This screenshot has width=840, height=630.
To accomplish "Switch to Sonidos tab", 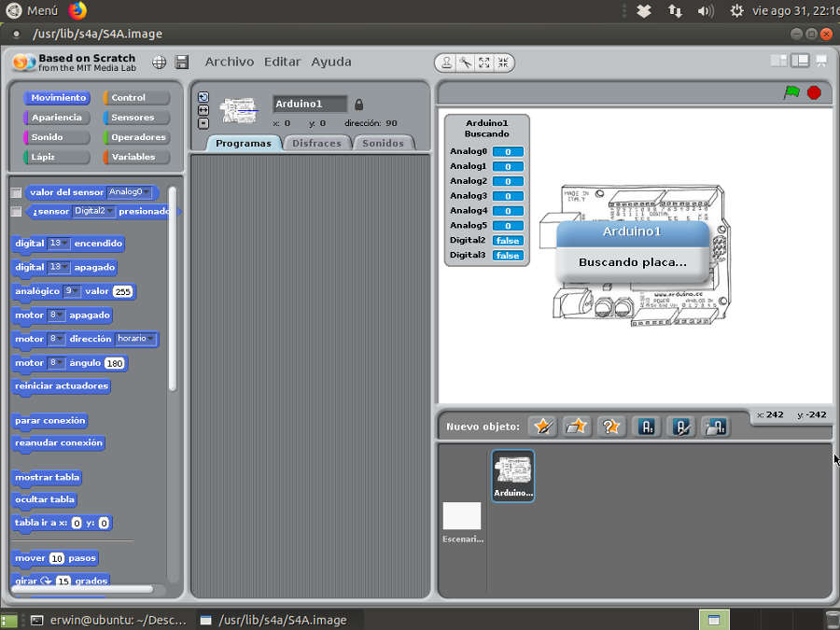I will tap(383, 143).
